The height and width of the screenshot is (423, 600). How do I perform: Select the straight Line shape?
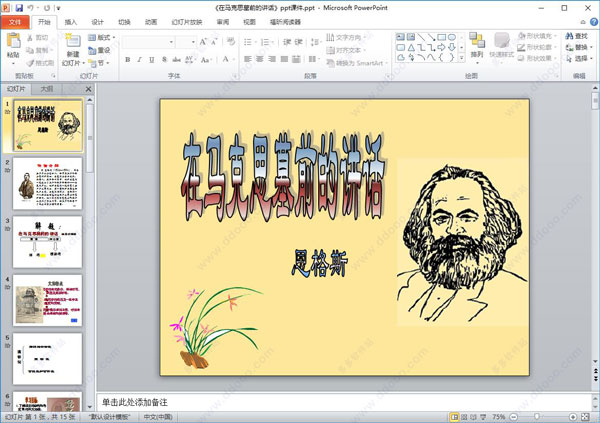click(x=421, y=37)
